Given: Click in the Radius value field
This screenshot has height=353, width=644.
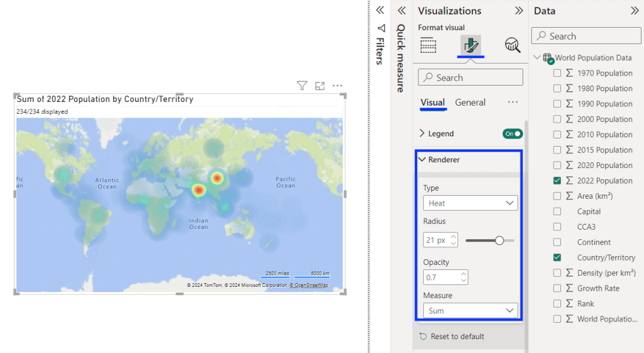Looking at the screenshot, I should 436,240.
